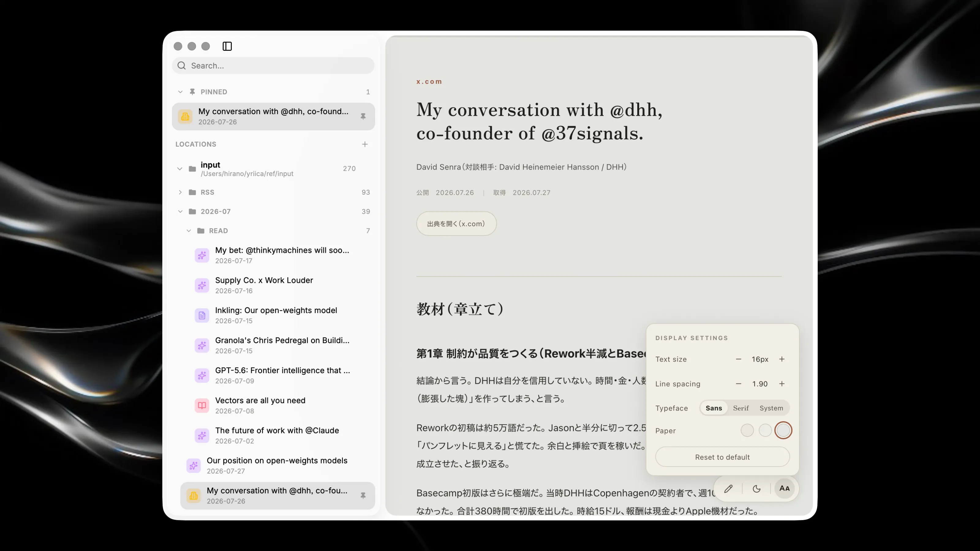
Task: Click document icon of Inkling article
Action: coord(202,315)
